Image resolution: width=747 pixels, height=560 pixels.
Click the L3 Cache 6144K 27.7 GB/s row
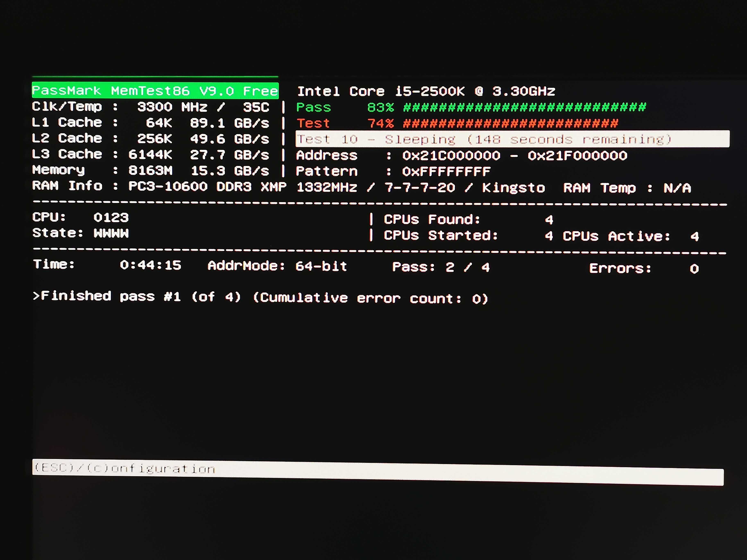151,154
